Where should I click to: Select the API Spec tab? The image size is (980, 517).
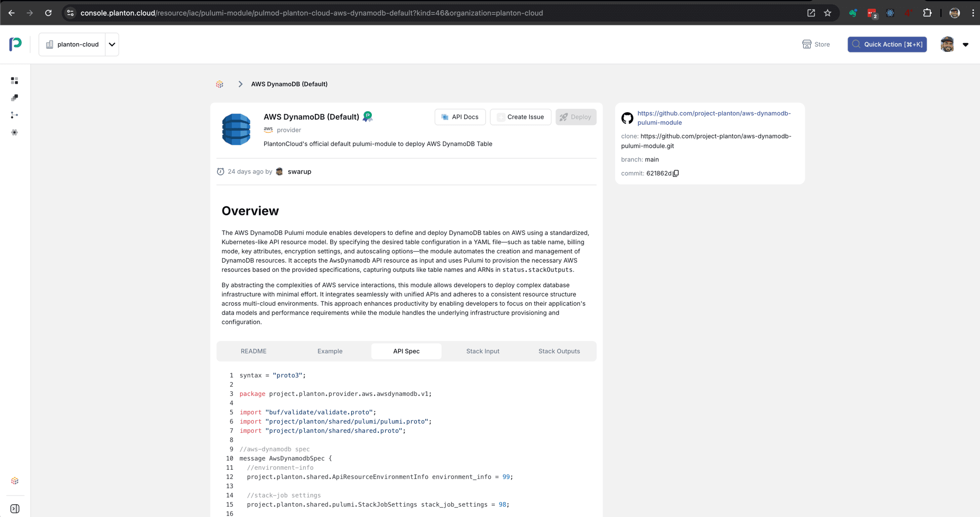[406, 351]
